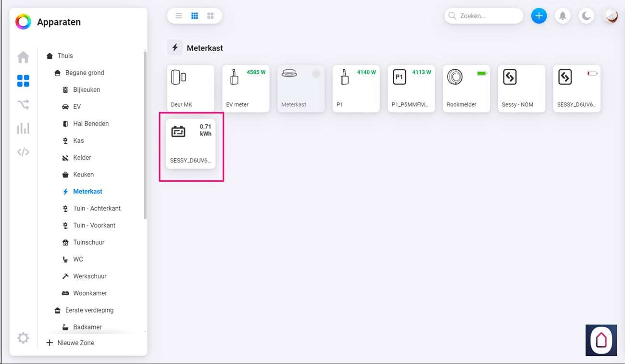Click the green battery indicator on Rookmelder

click(481, 73)
